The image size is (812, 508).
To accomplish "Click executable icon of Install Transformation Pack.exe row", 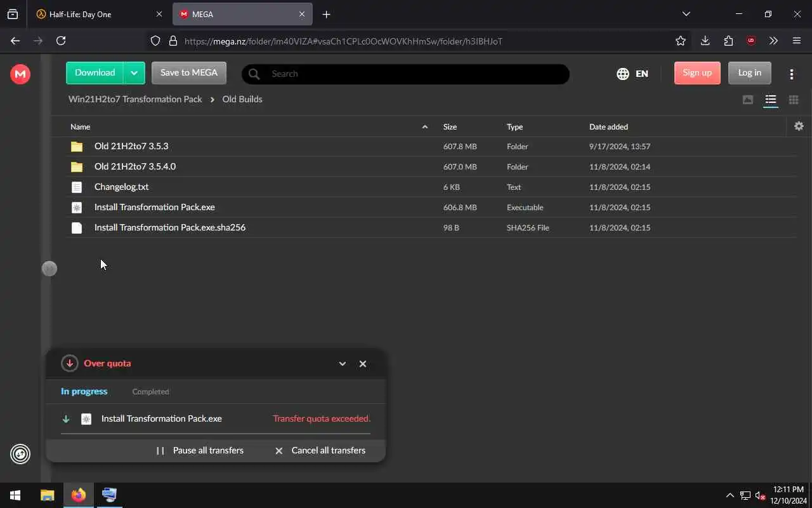I will click(77, 208).
